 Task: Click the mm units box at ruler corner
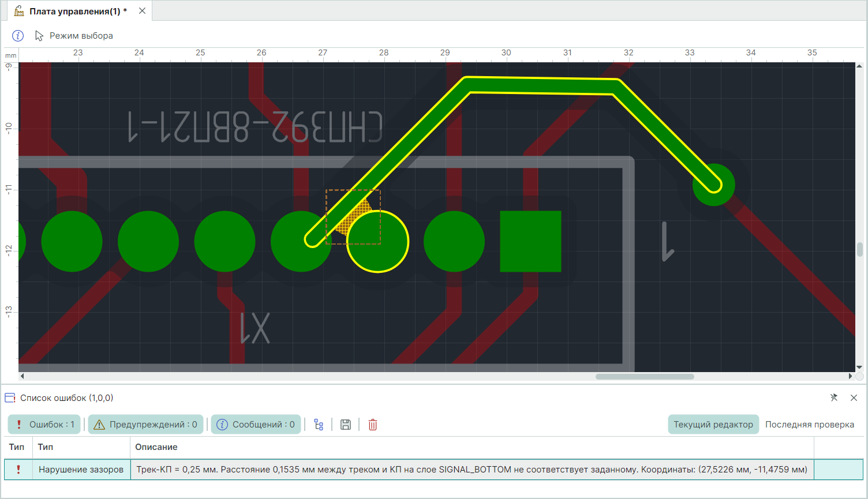[x=10, y=55]
